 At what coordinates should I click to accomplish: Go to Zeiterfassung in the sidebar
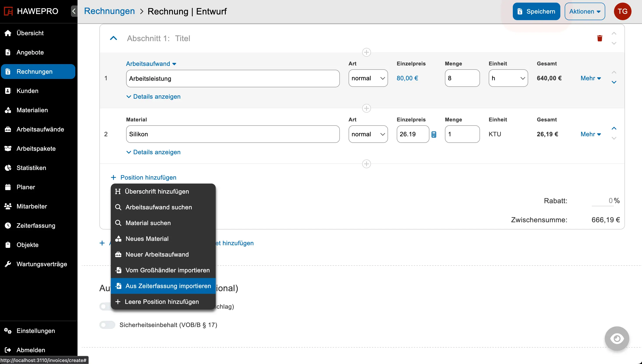pyautogui.click(x=36, y=226)
